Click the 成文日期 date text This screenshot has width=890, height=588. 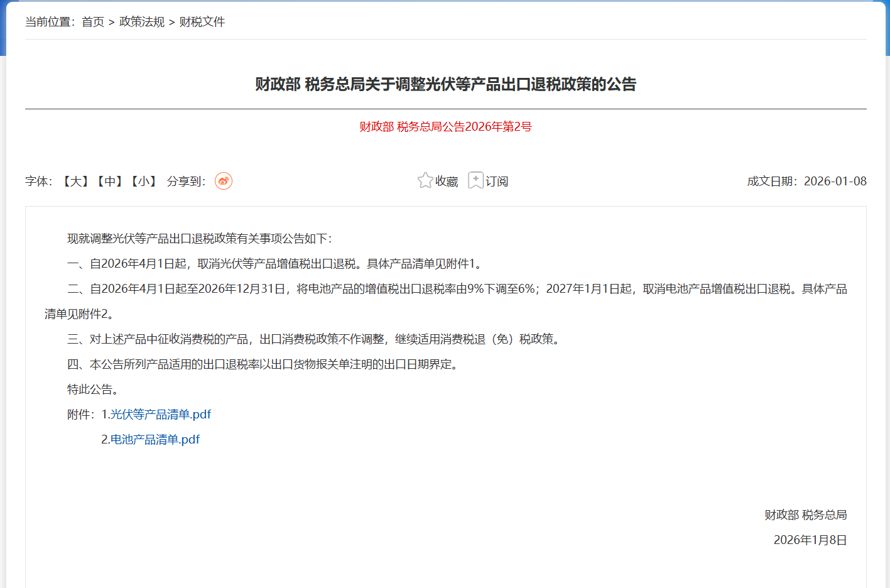click(x=806, y=181)
